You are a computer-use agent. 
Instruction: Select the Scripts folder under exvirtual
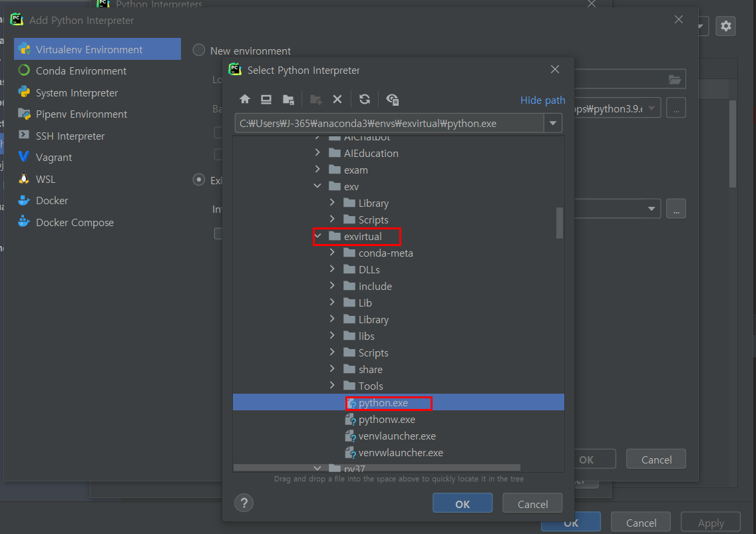[x=398, y=353]
